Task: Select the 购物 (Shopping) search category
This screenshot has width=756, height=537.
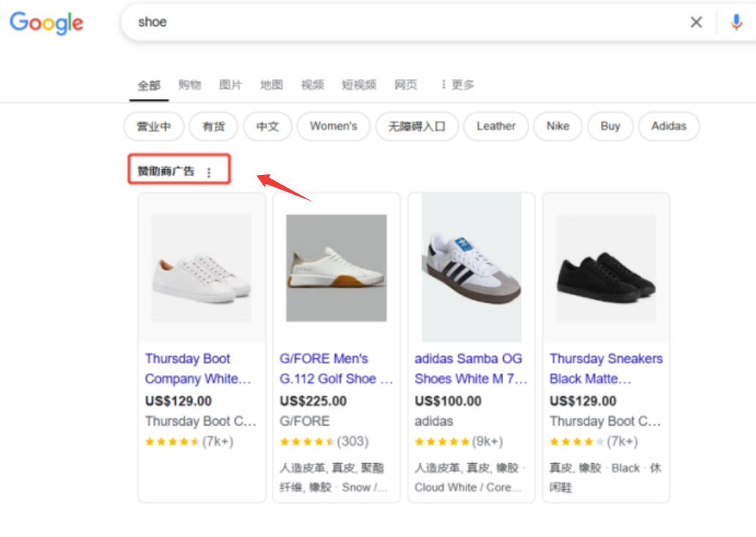Action: click(x=189, y=84)
